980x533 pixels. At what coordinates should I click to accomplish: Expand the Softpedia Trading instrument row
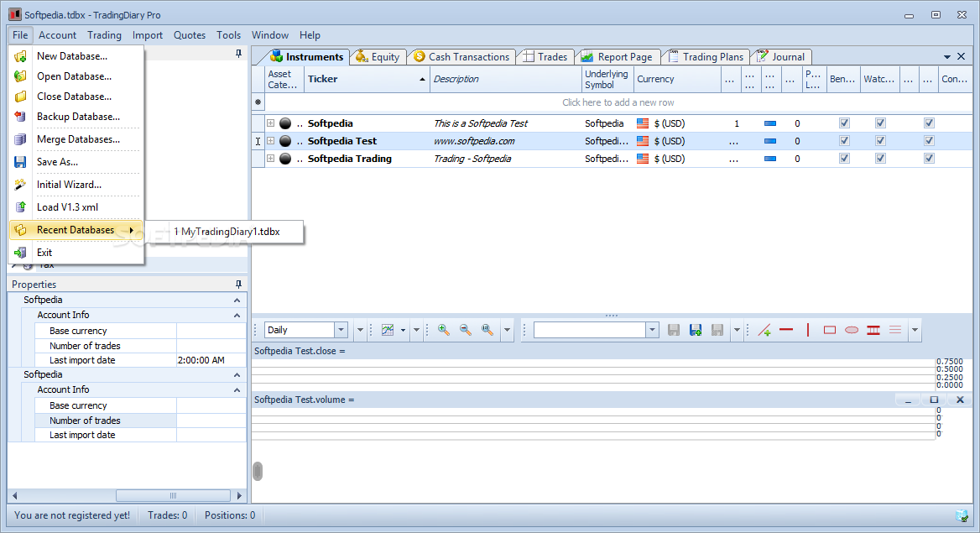271,159
